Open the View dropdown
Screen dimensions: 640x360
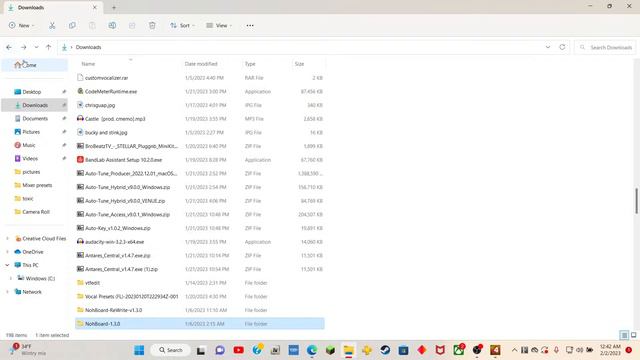(219, 25)
